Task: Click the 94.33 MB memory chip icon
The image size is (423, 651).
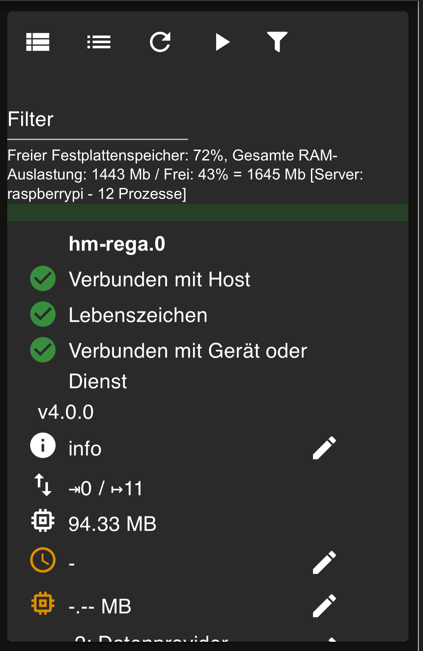Action: click(x=43, y=521)
